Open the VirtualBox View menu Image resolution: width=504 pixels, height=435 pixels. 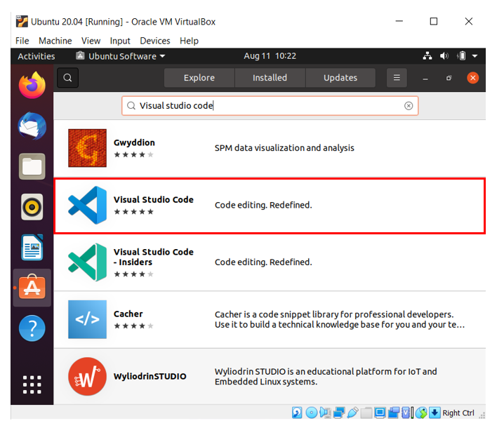click(91, 41)
